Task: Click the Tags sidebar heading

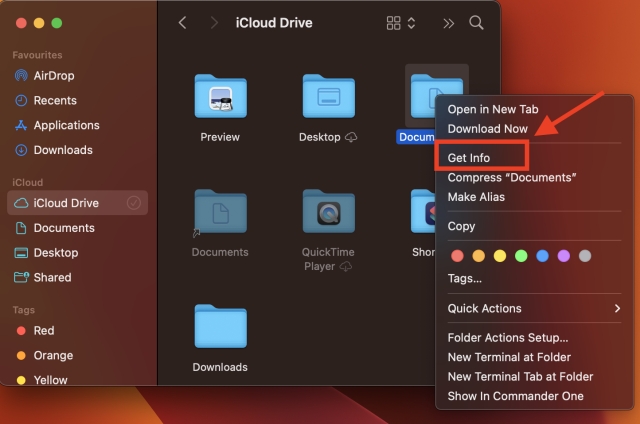Action: [x=23, y=310]
